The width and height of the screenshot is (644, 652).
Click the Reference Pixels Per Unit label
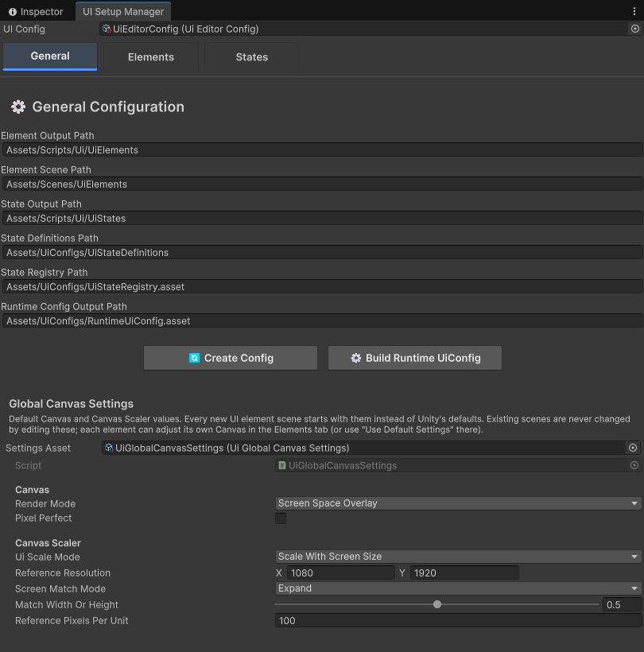coord(72,620)
